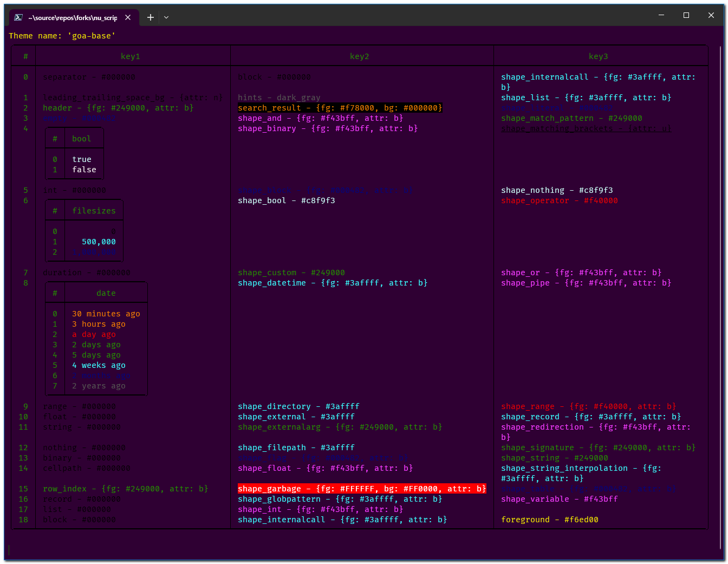Open the new-tab profile dropdown chevron
Screen dimensions: 728x564
pos(166,17)
